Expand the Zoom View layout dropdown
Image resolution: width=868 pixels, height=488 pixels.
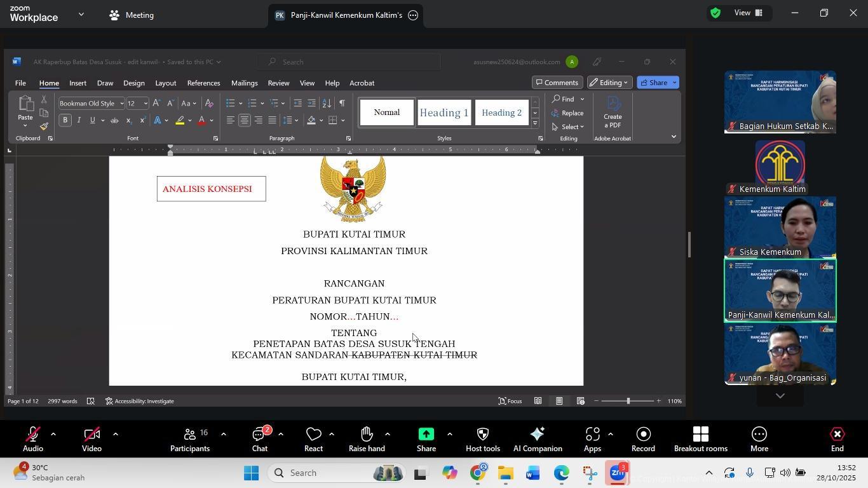pyautogui.click(x=750, y=13)
